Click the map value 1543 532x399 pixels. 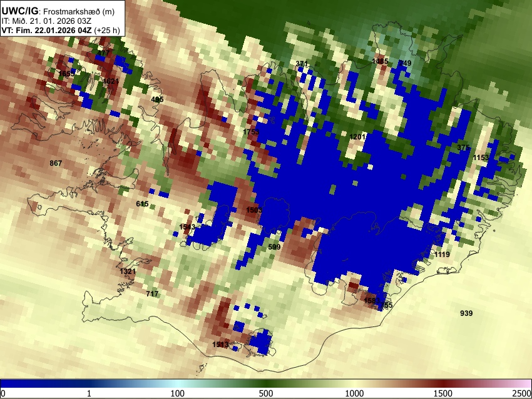pyautogui.click(x=187, y=227)
